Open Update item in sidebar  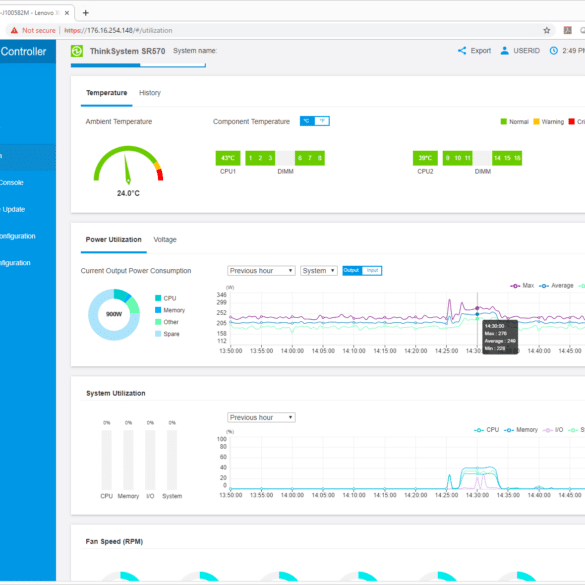click(13, 209)
